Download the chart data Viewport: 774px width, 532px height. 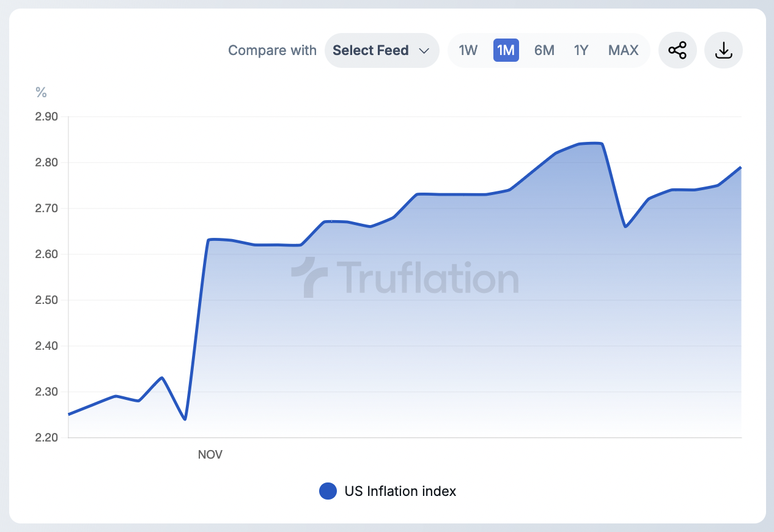[723, 50]
